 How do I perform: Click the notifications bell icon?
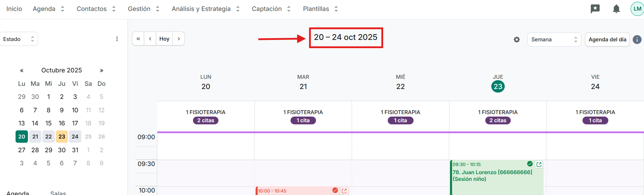[x=616, y=9]
